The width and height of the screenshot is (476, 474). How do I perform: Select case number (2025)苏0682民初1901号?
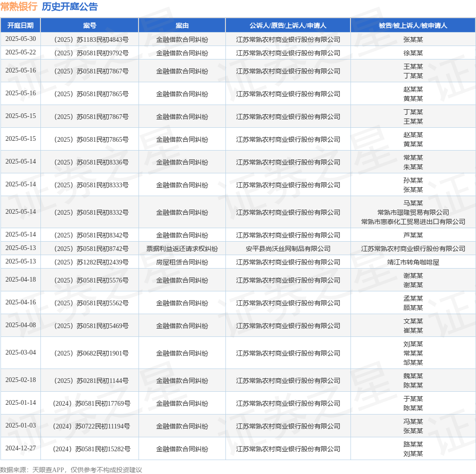(x=91, y=353)
